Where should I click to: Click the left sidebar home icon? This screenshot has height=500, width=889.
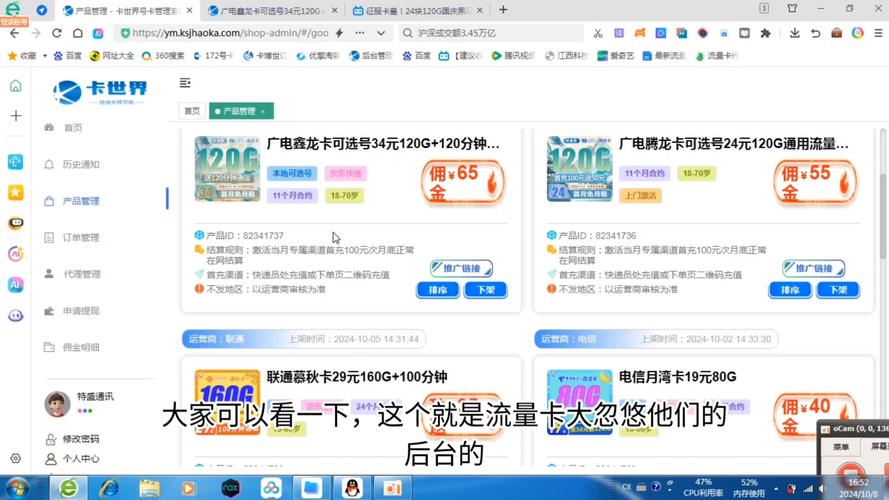click(16, 86)
